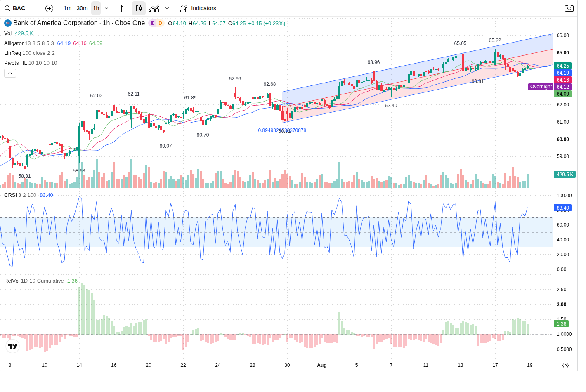Viewport: 586px width, 392px height.
Task: Click the LinReg correlation value 0.89498
Action: (282, 130)
